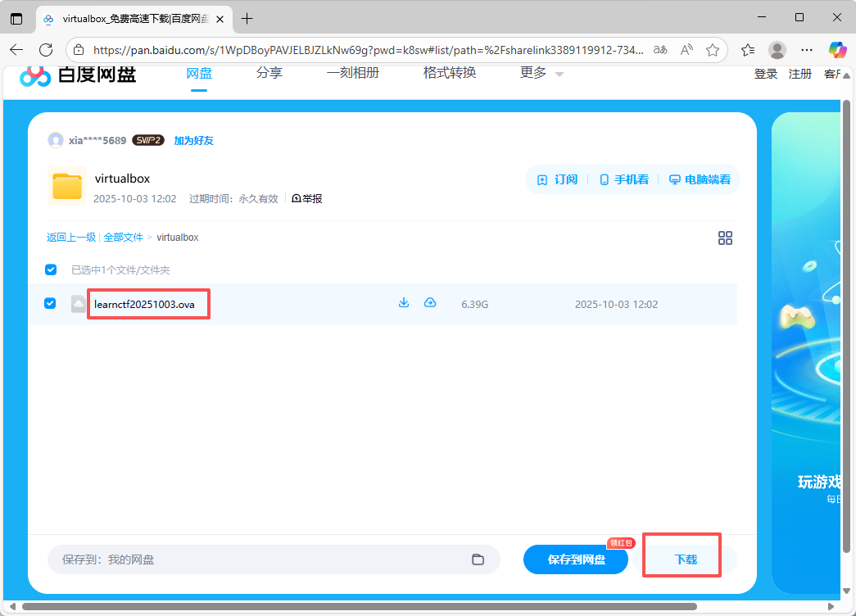Open the 格式转换 navigation tab
The width and height of the screenshot is (856, 616).
click(449, 73)
